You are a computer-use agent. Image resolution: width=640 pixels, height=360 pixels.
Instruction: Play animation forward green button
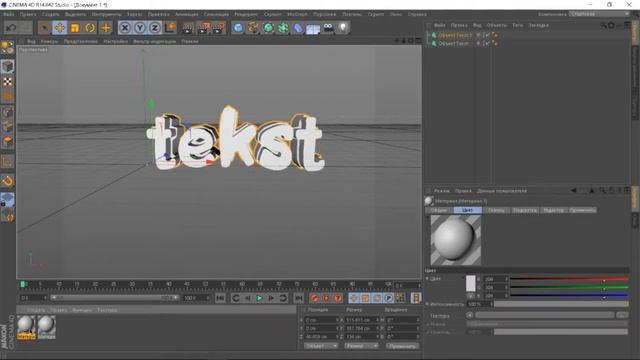[259, 298]
